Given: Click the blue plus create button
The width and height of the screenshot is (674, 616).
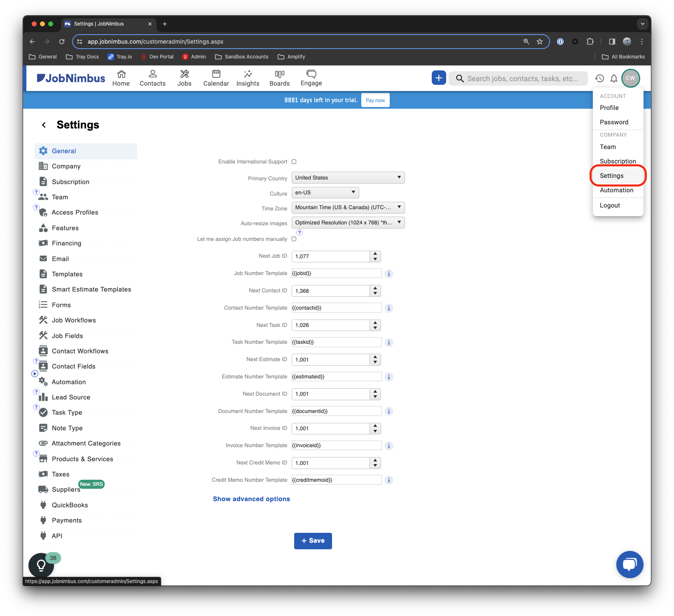Looking at the screenshot, I should [439, 78].
